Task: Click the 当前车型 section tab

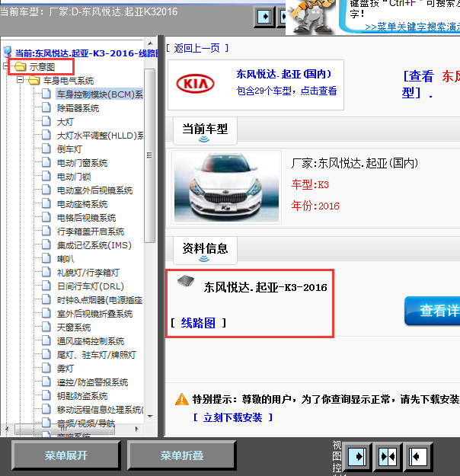Action: [205, 131]
